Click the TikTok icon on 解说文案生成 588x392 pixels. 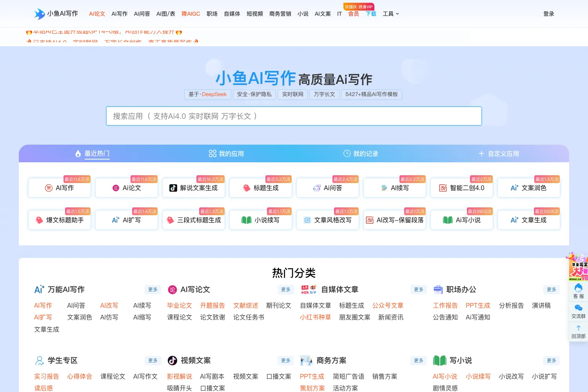[173, 188]
